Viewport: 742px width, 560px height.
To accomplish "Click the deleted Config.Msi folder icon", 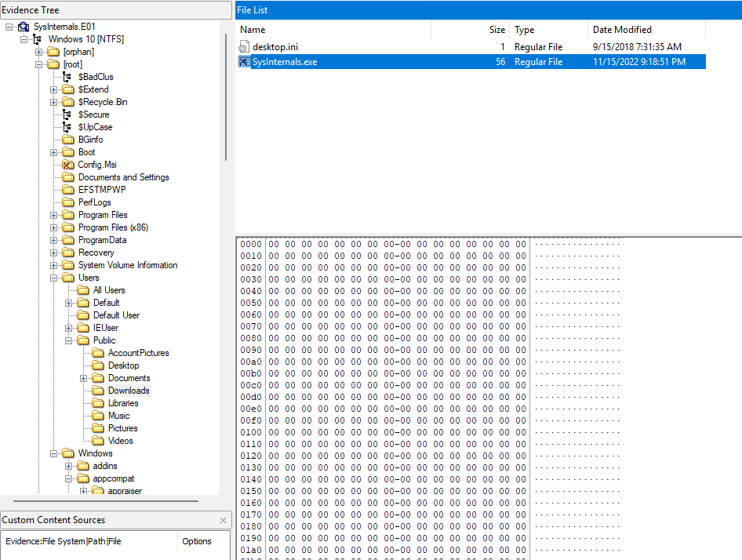I will (x=67, y=165).
